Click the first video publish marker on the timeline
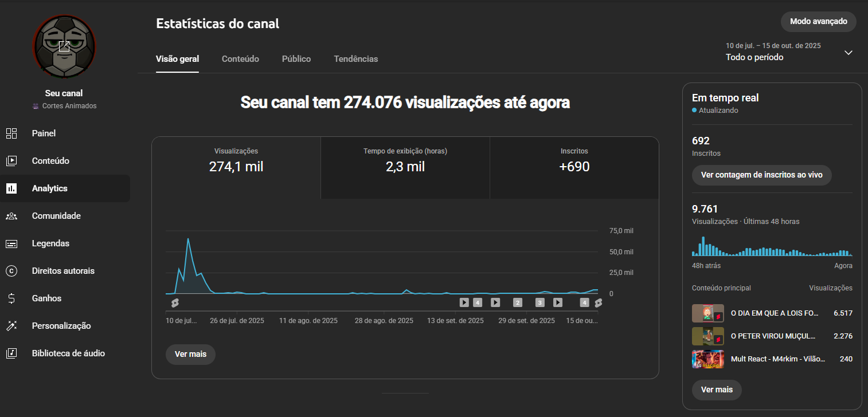The width and height of the screenshot is (868, 417). pyautogui.click(x=464, y=302)
